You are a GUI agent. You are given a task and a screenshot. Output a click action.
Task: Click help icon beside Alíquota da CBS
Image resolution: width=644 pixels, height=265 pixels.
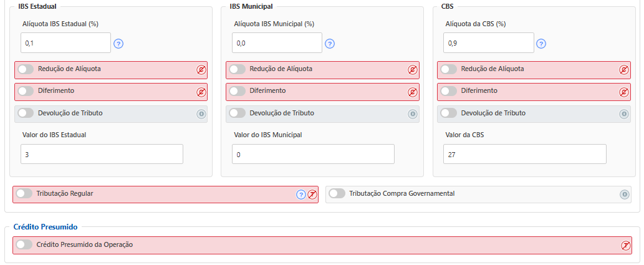pos(541,44)
